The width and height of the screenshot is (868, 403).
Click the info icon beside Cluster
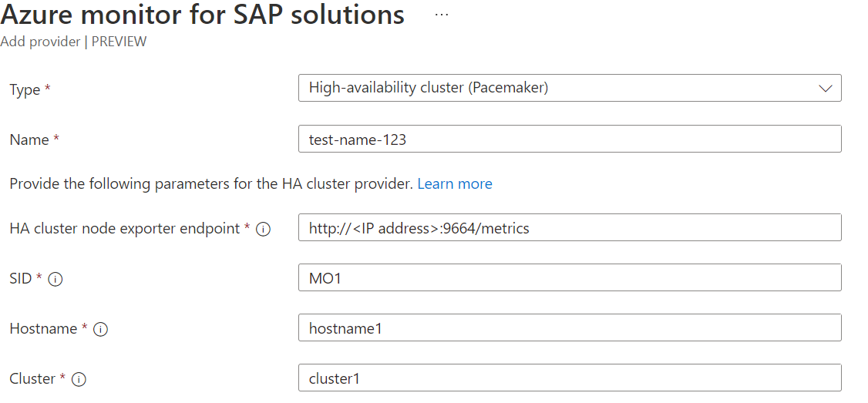coord(79,380)
